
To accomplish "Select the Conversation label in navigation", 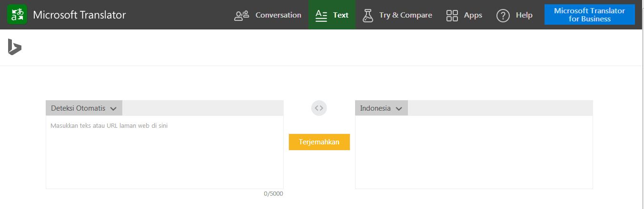I will (278, 15).
